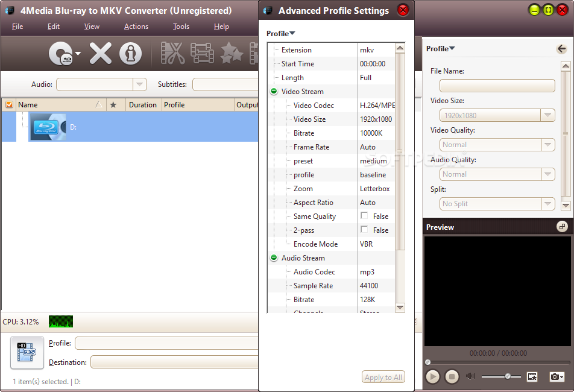
Task: Toggle the check-all checkbox in list header
Action: tap(9, 105)
